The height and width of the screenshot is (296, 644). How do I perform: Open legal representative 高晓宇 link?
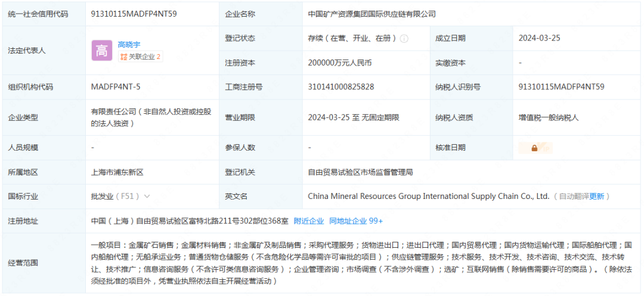point(129,45)
